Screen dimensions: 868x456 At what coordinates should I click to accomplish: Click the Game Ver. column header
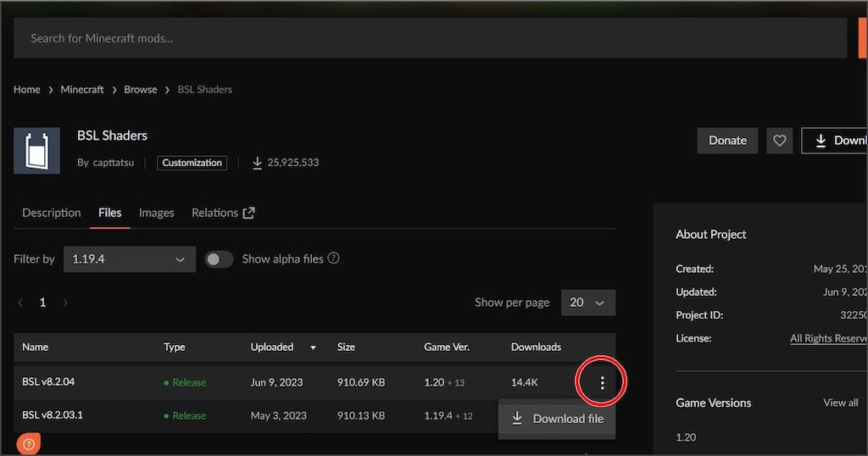click(x=447, y=347)
